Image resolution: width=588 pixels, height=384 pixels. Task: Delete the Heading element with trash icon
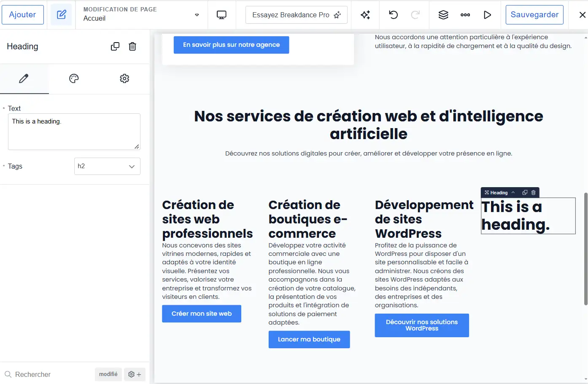132,46
